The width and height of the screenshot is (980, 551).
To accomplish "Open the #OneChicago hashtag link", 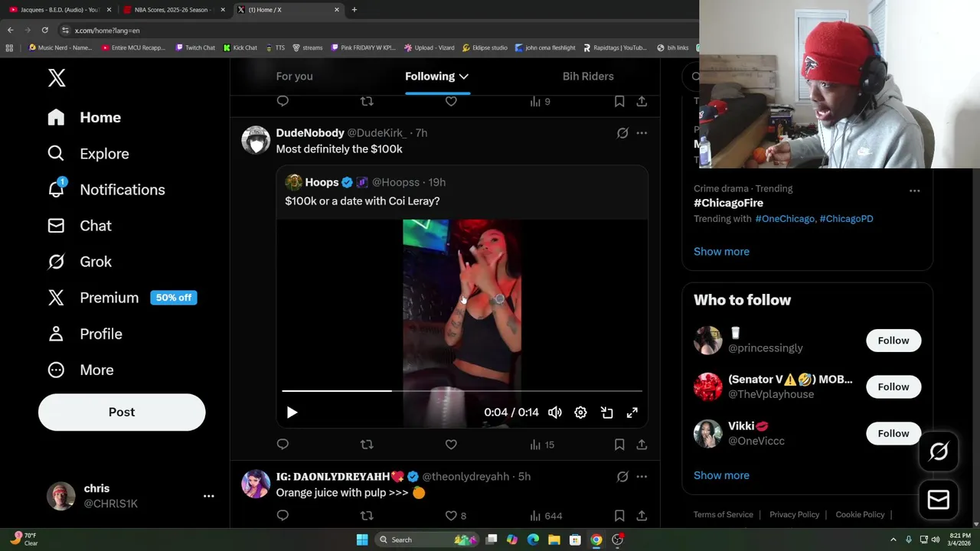I will [x=785, y=219].
